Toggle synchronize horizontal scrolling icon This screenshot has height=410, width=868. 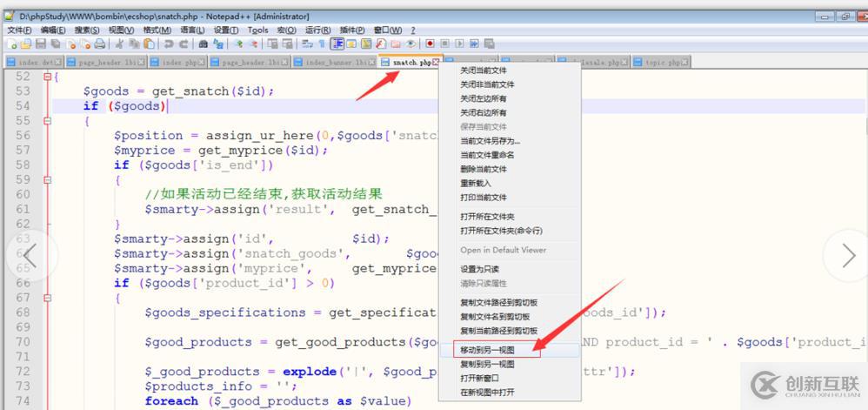[287, 44]
